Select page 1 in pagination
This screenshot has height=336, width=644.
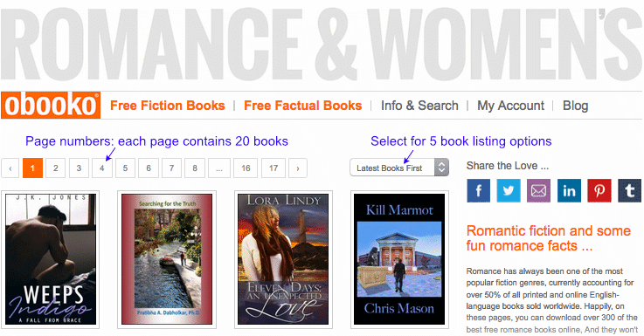pos(32,168)
